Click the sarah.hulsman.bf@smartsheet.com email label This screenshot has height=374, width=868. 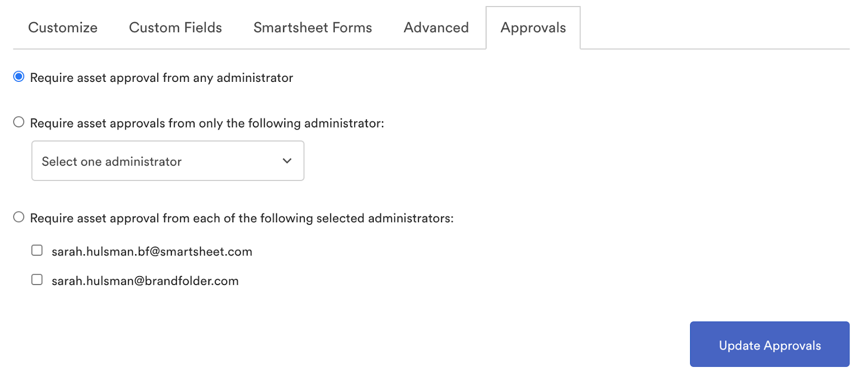coord(152,252)
